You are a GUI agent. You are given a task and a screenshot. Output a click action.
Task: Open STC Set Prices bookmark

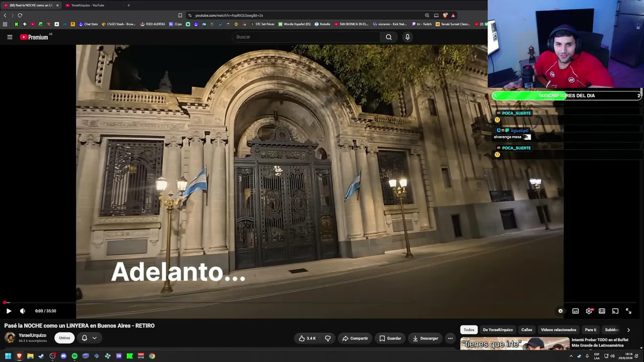(262, 24)
